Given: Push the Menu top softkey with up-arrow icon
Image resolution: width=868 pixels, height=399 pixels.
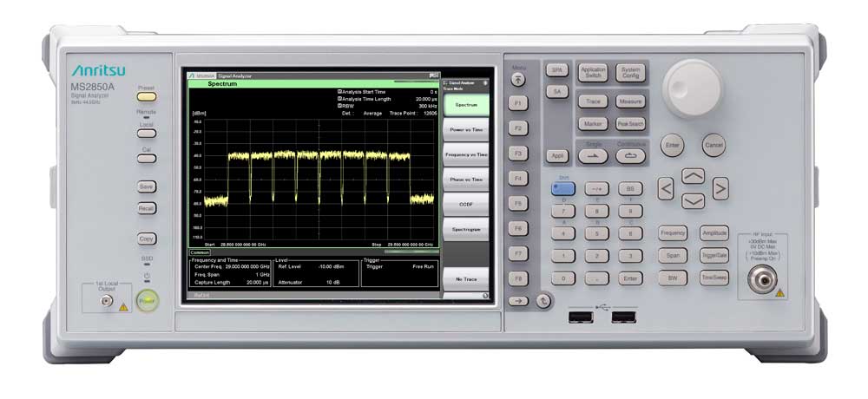Looking at the screenshot, I should tap(517, 81).
